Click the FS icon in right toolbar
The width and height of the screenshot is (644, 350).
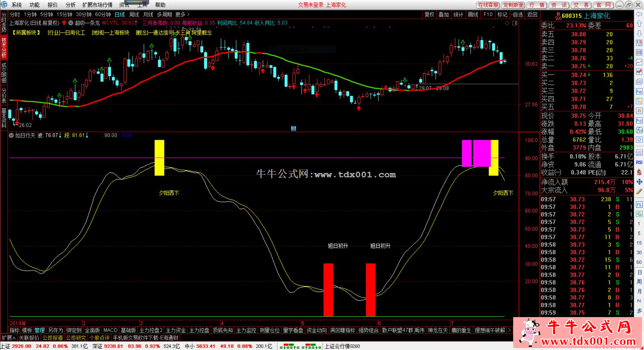[x=639, y=204]
